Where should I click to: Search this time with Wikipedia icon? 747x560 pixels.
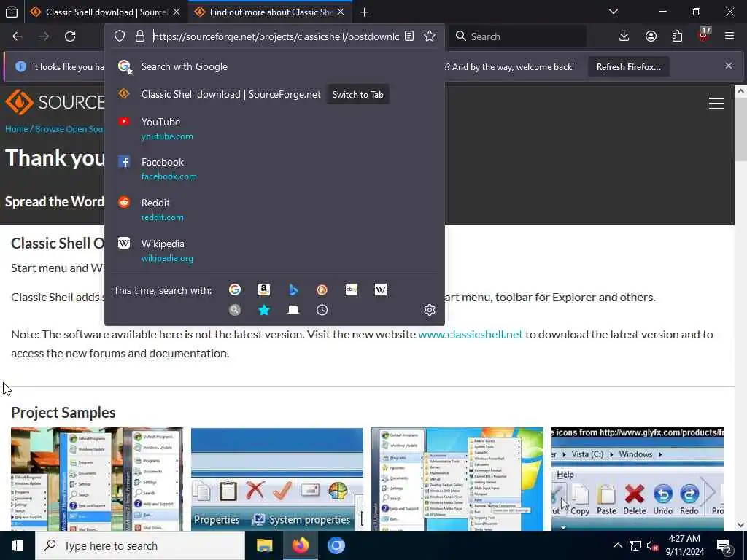(x=381, y=289)
